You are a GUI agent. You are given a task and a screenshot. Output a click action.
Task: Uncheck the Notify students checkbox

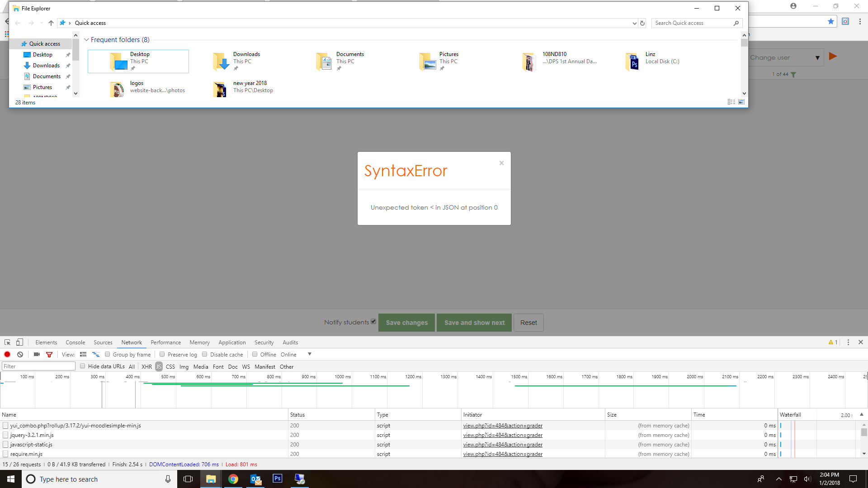click(373, 322)
